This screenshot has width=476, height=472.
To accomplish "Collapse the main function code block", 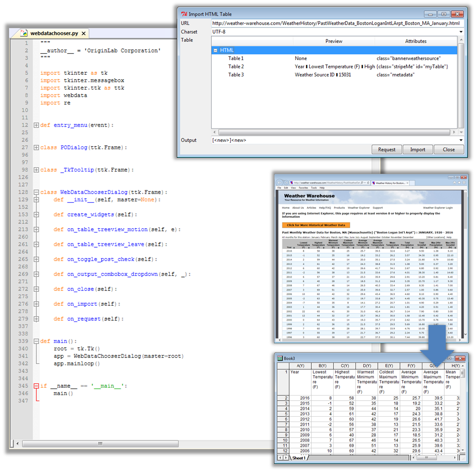I will point(36,341).
